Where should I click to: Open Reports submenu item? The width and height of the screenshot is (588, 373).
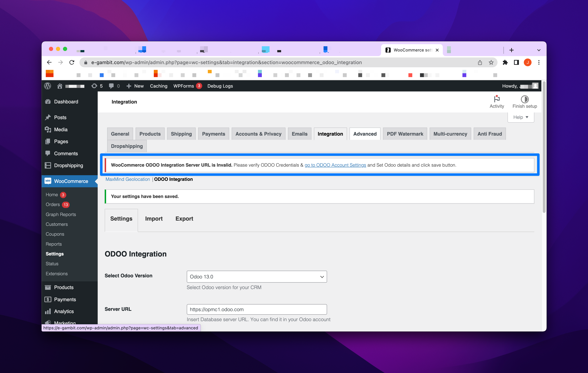click(53, 244)
